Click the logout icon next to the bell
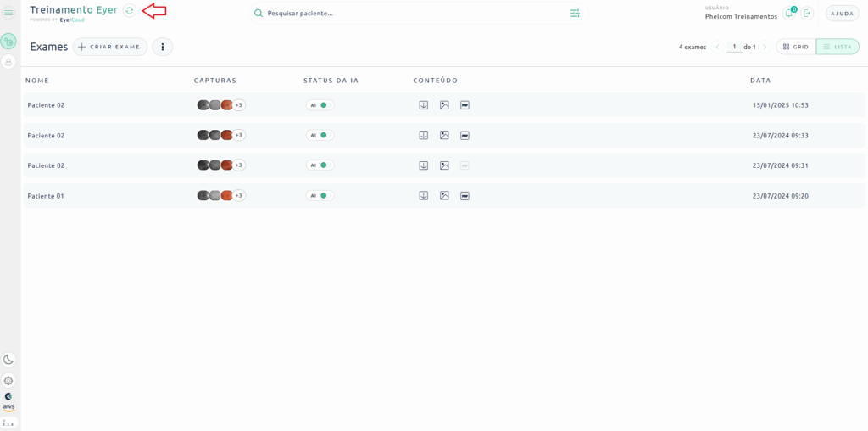The height and width of the screenshot is (431, 868). (807, 14)
